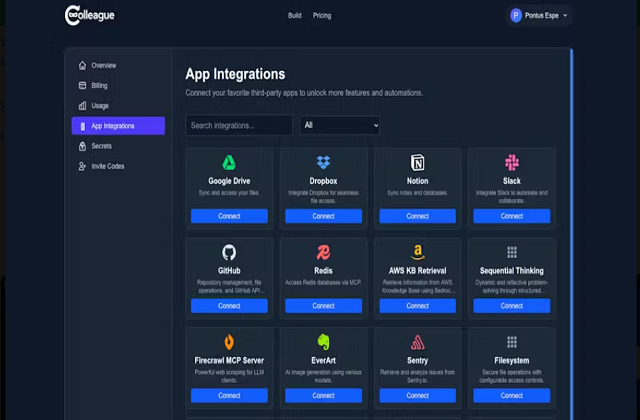The width and height of the screenshot is (640, 420).
Task: Connect Slack
Action: coord(512,216)
